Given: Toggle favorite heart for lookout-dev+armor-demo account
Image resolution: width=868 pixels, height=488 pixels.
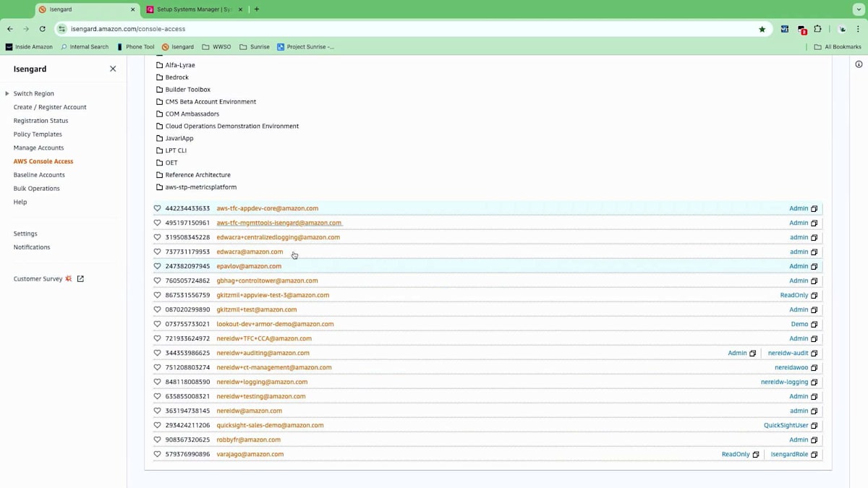Looking at the screenshot, I should click(x=157, y=324).
